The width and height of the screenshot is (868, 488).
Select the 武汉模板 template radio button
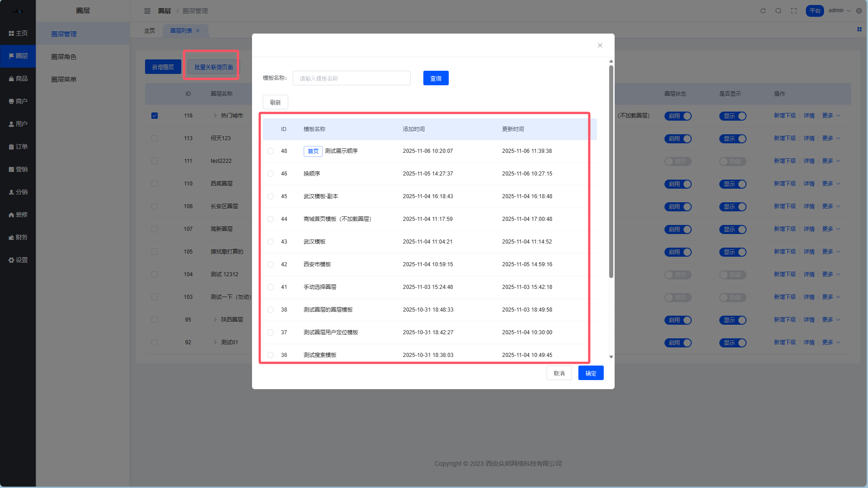click(271, 242)
